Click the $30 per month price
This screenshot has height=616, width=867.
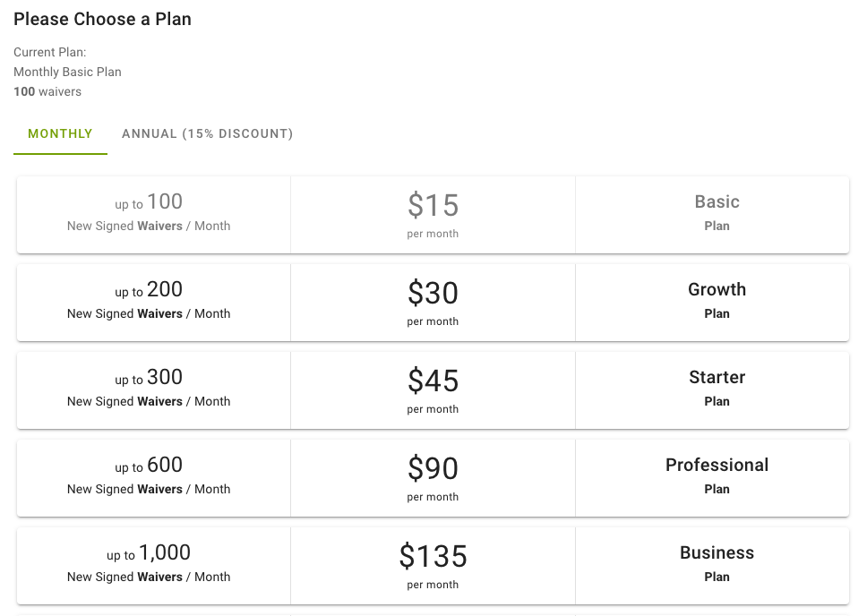pos(433,303)
